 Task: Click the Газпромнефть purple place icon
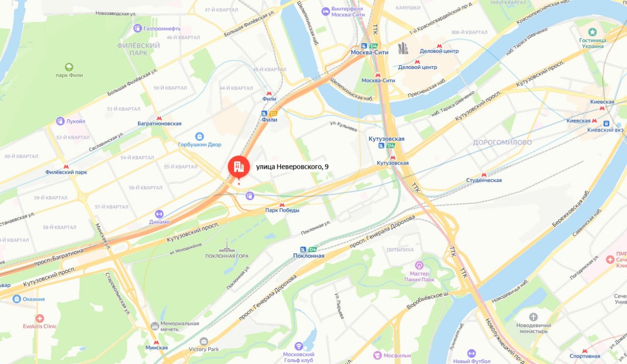[138, 28]
